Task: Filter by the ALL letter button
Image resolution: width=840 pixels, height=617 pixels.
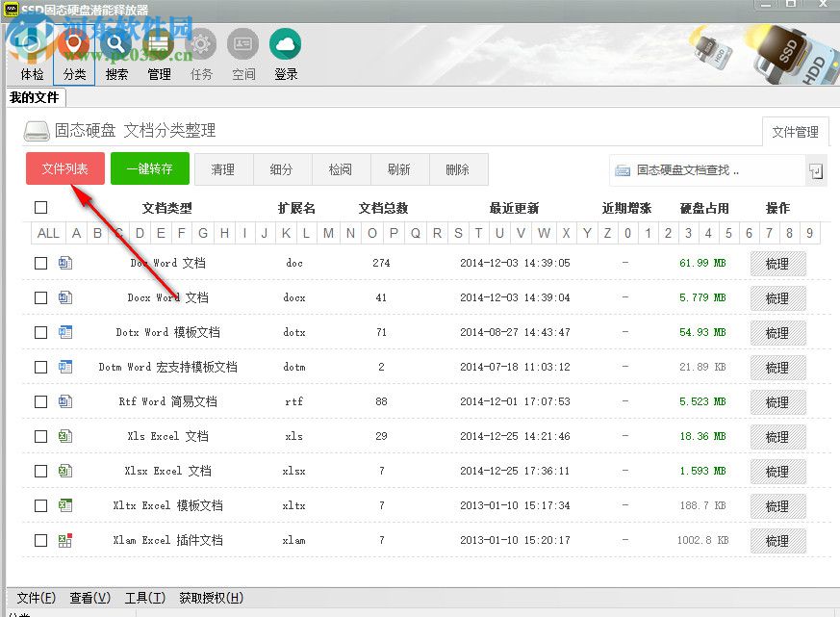Action: (48, 233)
